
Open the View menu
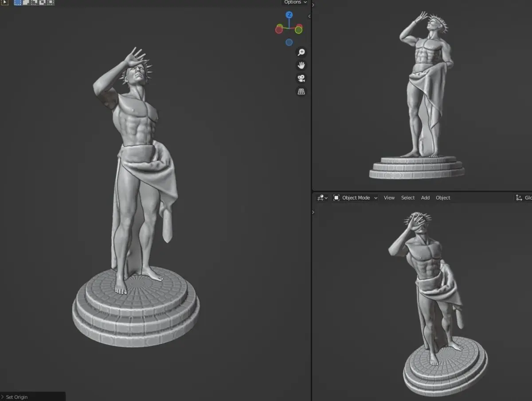pos(389,198)
